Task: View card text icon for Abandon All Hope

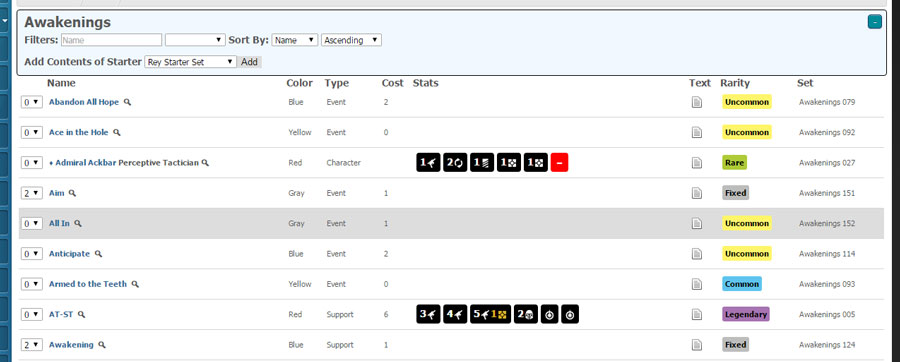Action: [x=696, y=102]
